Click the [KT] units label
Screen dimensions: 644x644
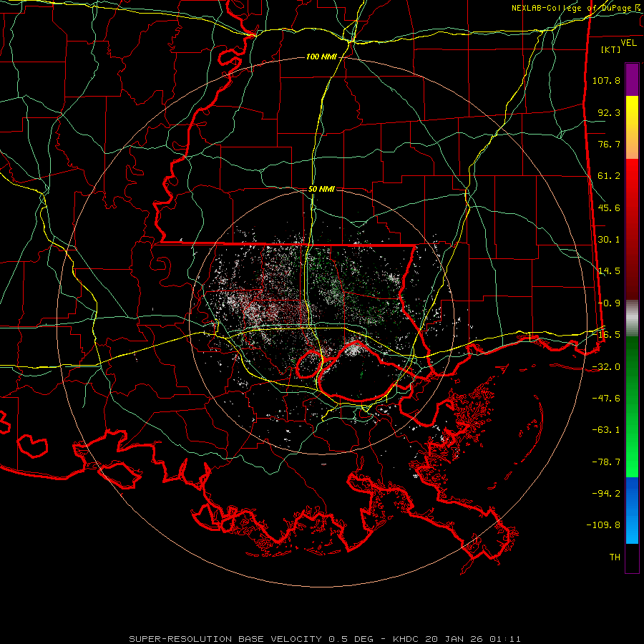(611, 49)
